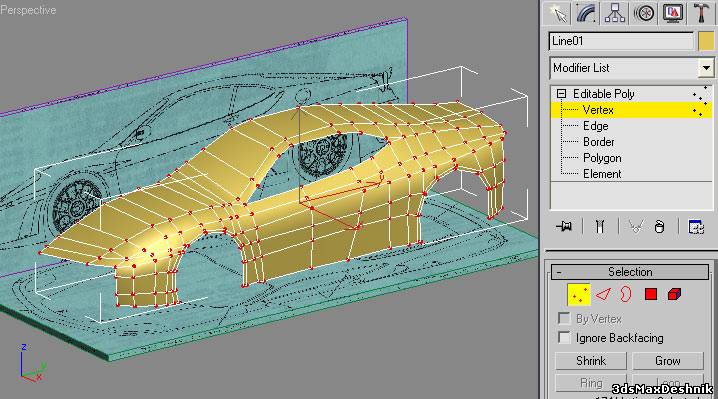Open the Display panel tab
The height and width of the screenshot is (399, 718).
pos(673,13)
